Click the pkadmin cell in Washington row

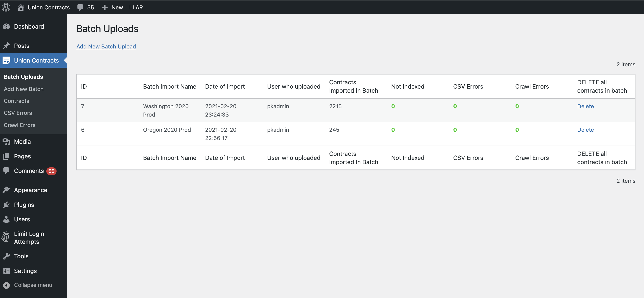[x=278, y=106]
